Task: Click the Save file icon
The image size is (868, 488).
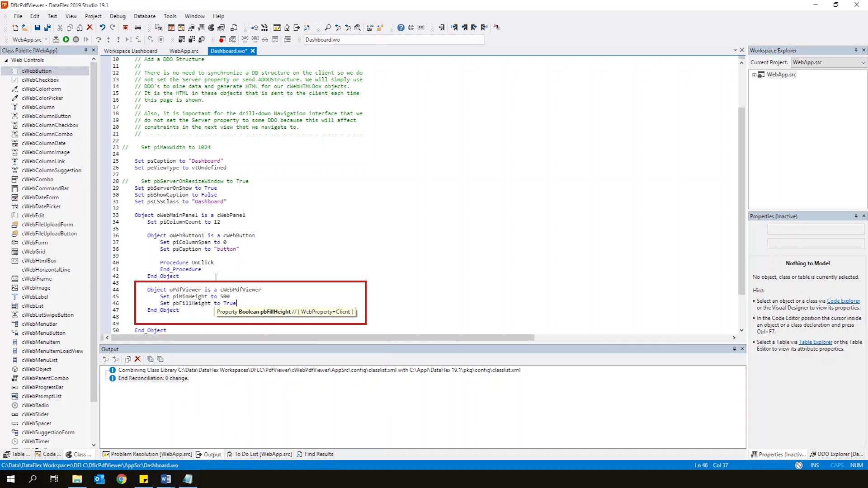Action: click(x=38, y=28)
